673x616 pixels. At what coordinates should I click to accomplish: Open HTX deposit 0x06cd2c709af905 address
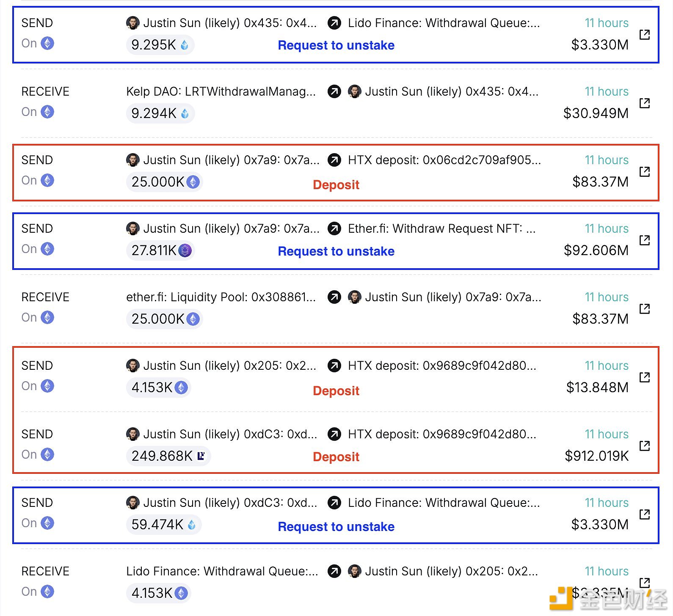click(x=444, y=160)
